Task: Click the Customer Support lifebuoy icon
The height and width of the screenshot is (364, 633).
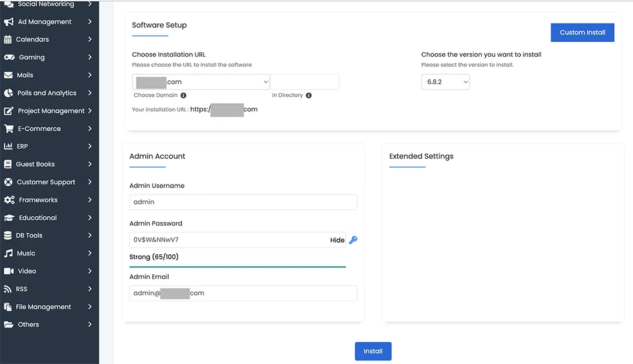Action: pos(8,182)
